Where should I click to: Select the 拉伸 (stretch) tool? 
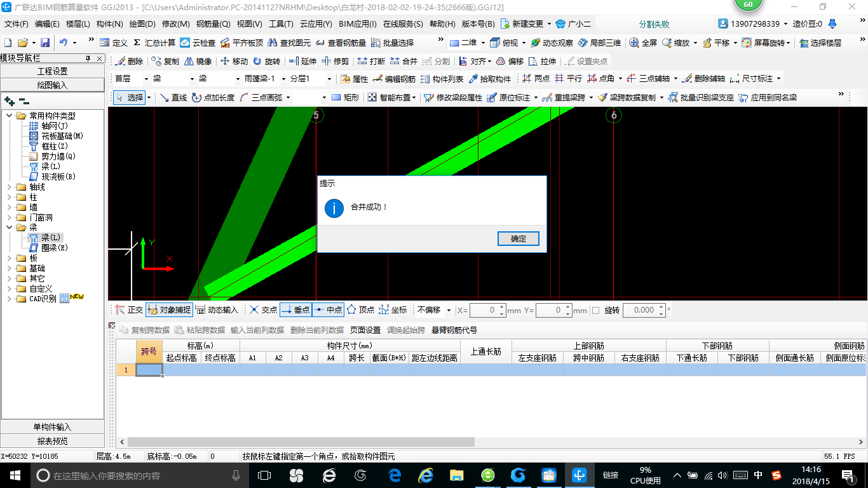[x=542, y=62]
